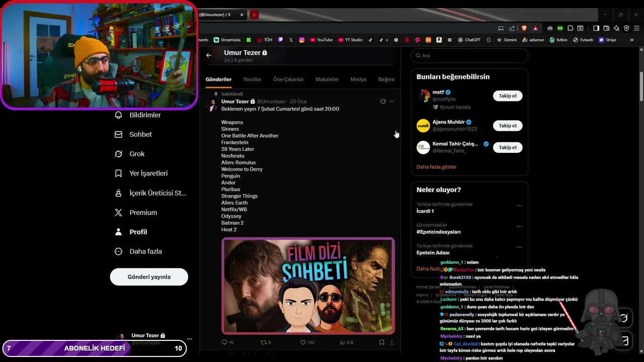
Task: Expand hidden bookmarks chevron
Action: [632, 40]
